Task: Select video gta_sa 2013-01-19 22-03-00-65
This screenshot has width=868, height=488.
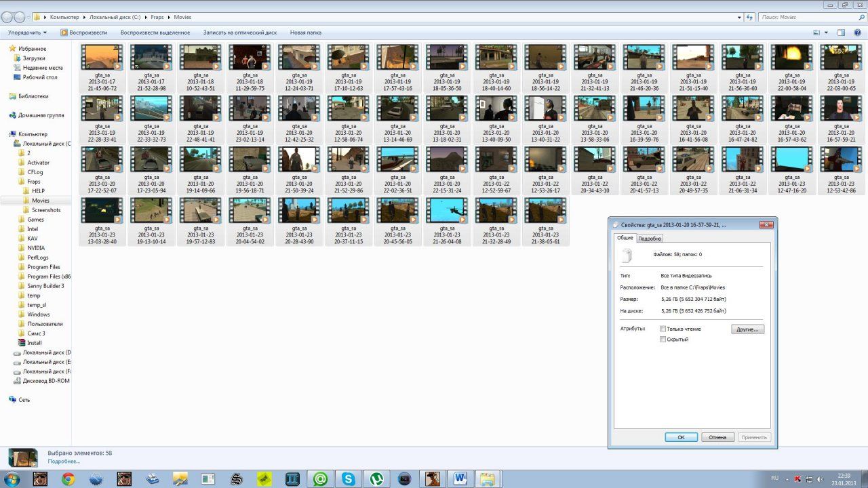Action: click(x=841, y=68)
